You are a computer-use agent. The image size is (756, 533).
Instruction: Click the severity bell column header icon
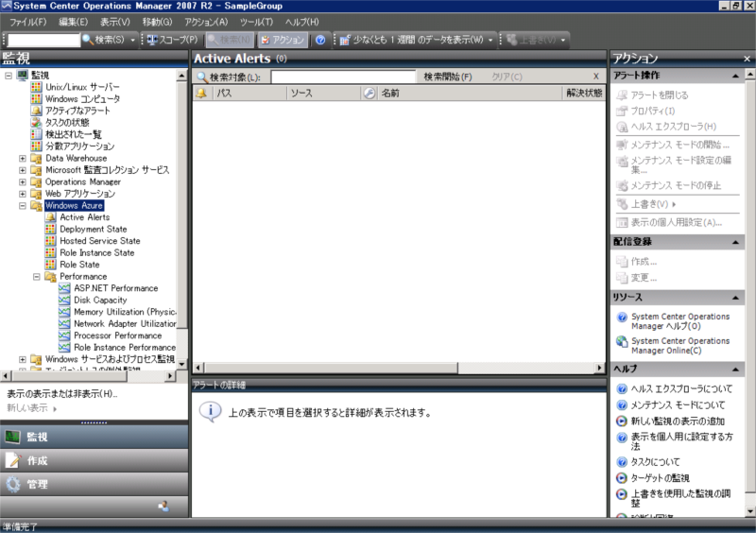point(201,94)
